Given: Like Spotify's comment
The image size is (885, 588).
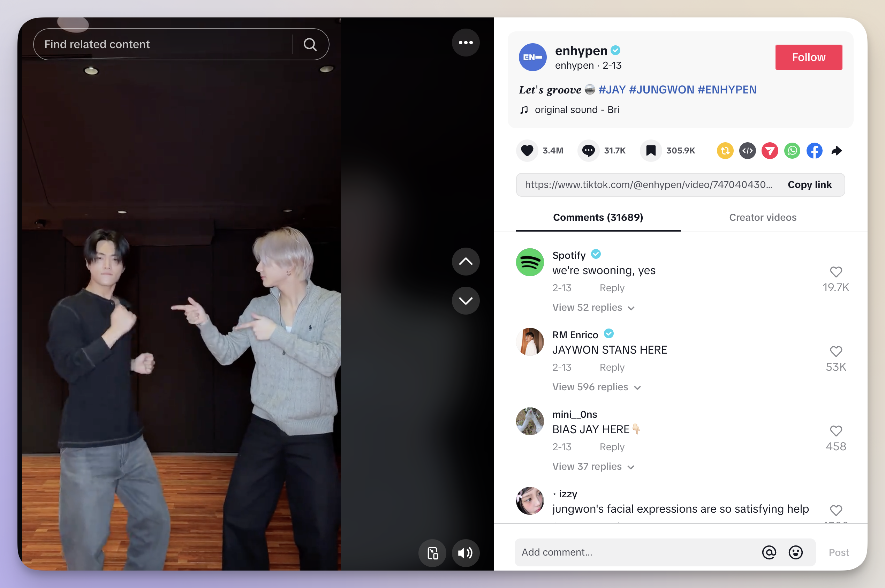Looking at the screenshot, I should pyautogui.click(x=836, y=272).
